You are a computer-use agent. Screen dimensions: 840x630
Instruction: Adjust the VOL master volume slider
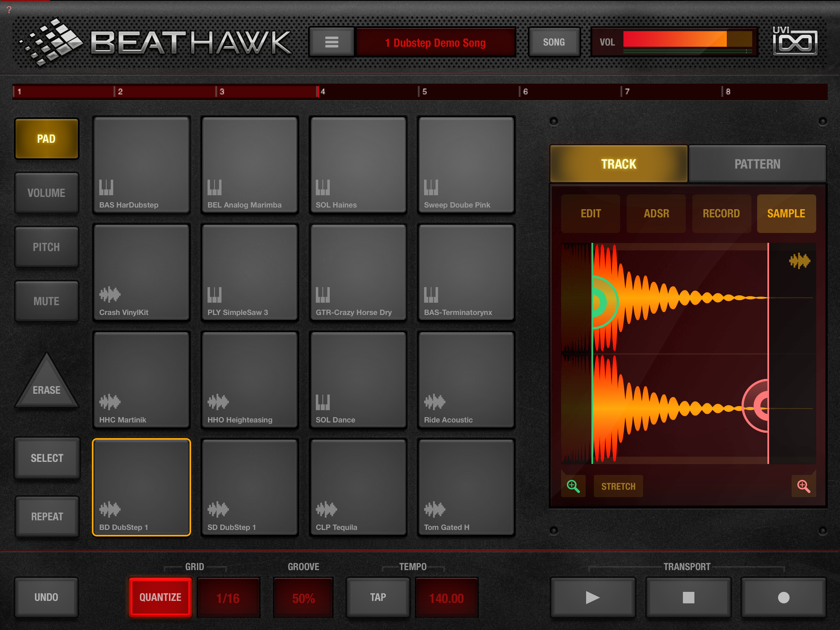pyautogui.click(x=687, y=39)
